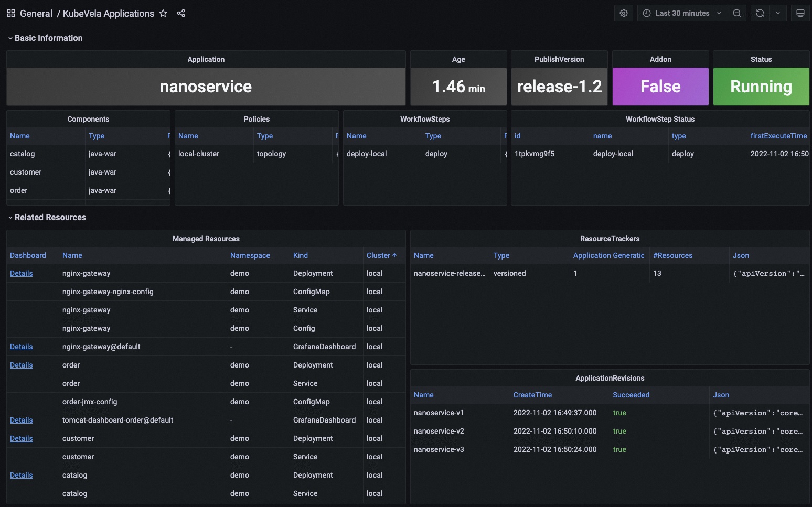Image resolution: width=812 pixels, height=507 pixels.
Task: Click the green Running status stat
Action: (761, 87)
